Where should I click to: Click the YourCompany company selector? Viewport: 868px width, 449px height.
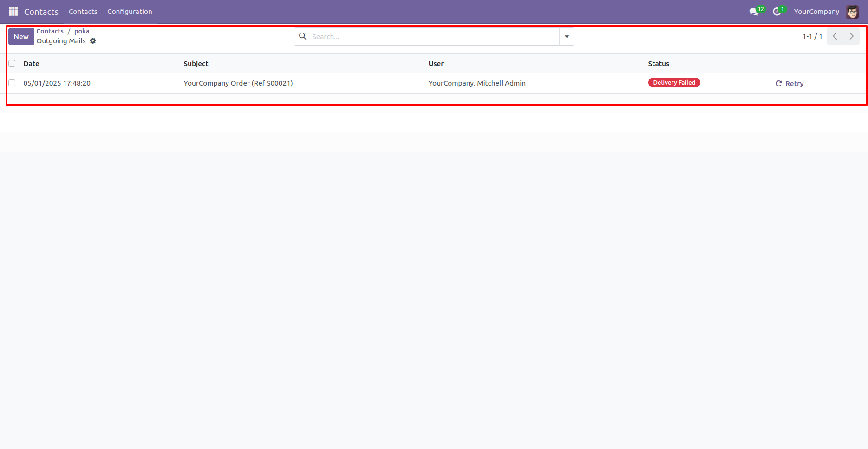click(816, 12)
